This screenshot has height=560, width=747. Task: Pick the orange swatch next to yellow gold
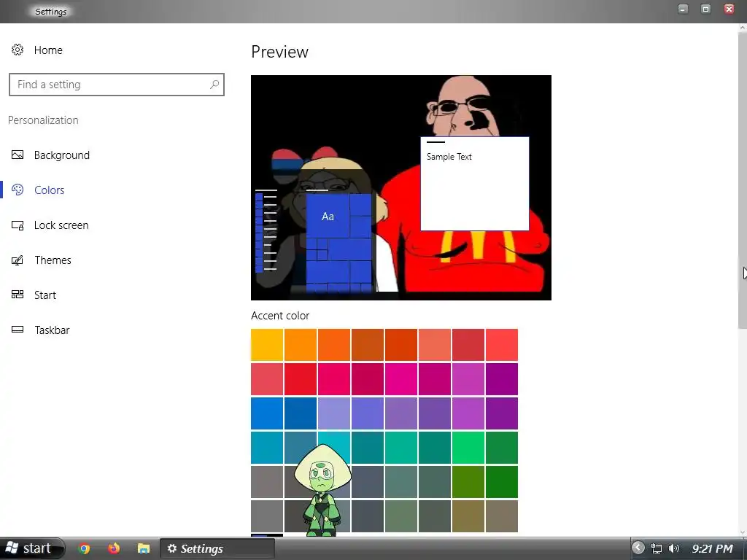click(301, 345)
